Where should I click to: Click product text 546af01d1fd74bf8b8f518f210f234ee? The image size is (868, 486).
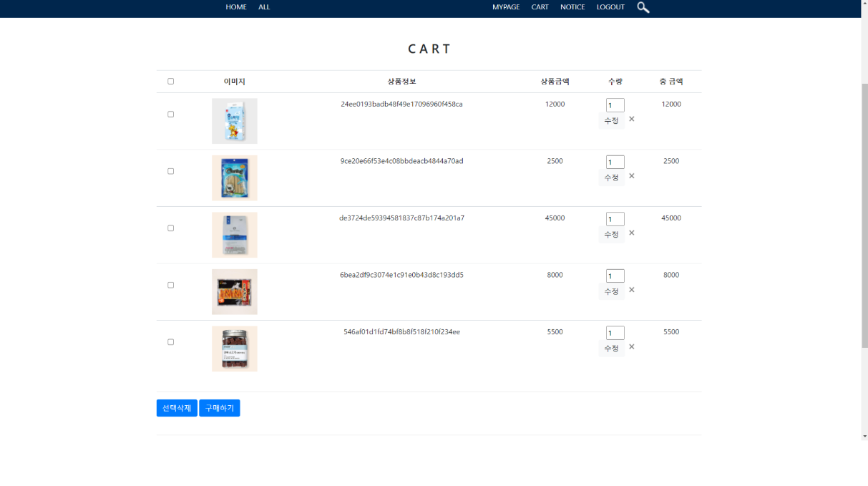pos(401,332)
